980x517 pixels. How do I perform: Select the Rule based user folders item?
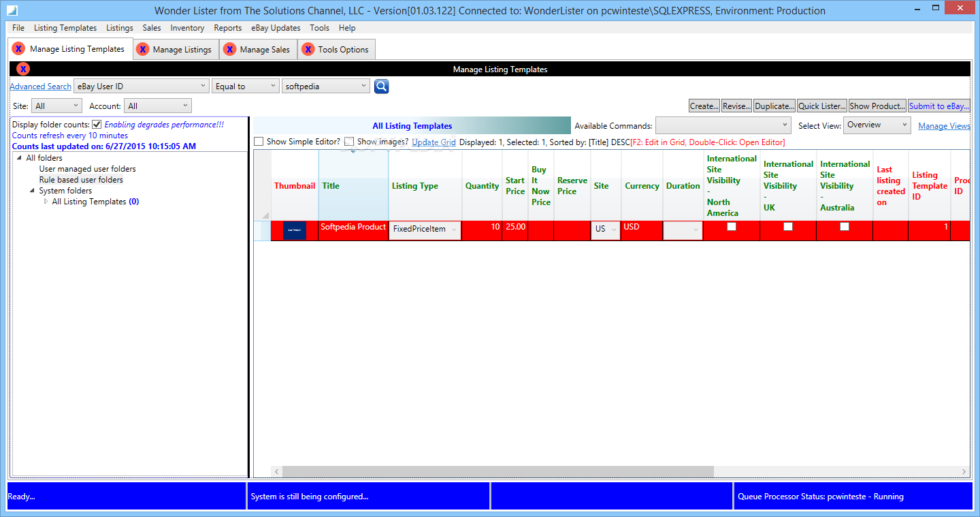[81, 180]
